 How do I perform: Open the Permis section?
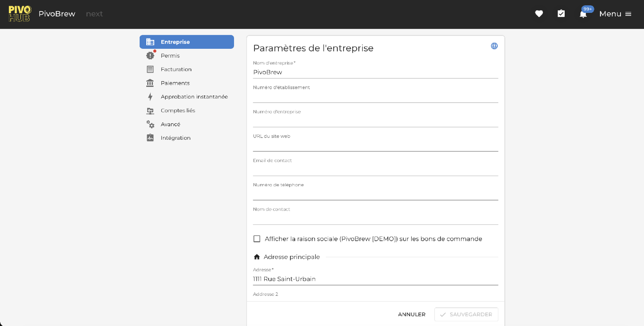187,55
